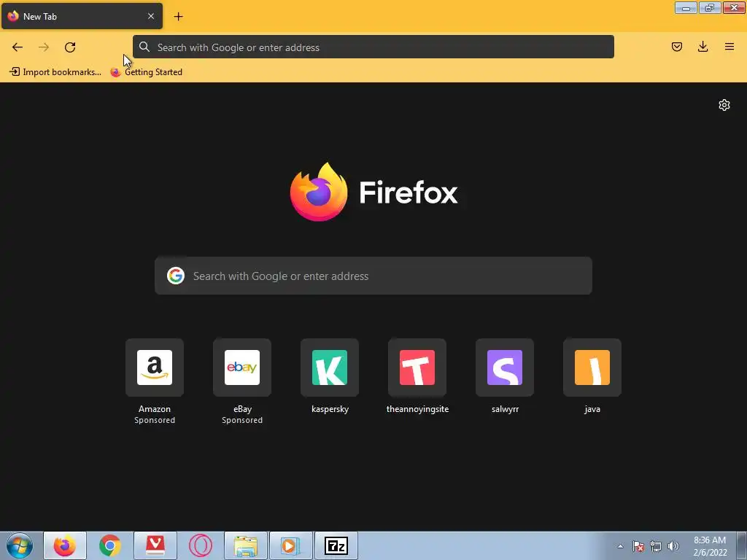The width and height of the screenshot is (747, 560).
Task: Open the Windows Start menu
Action: 20,545
